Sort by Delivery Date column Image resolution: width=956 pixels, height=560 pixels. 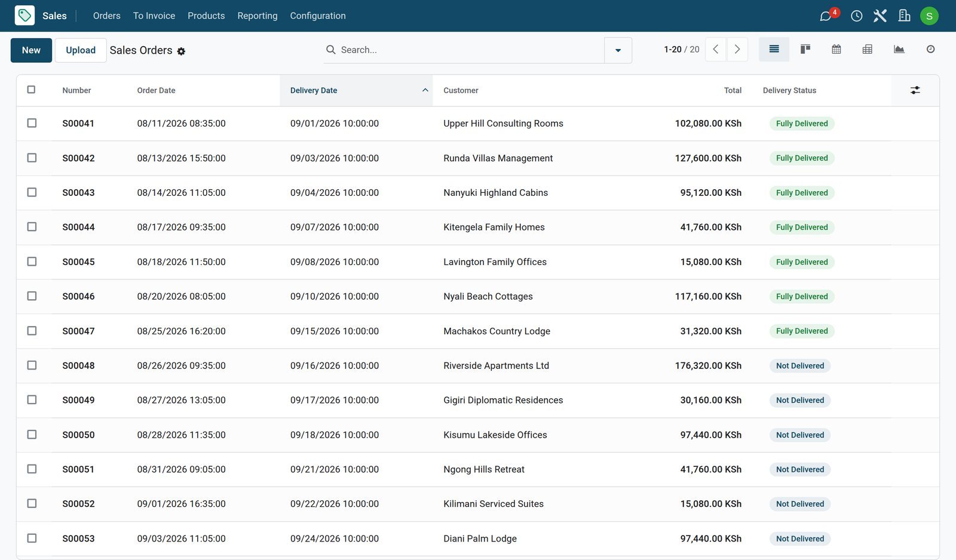[x=356, y=90]
